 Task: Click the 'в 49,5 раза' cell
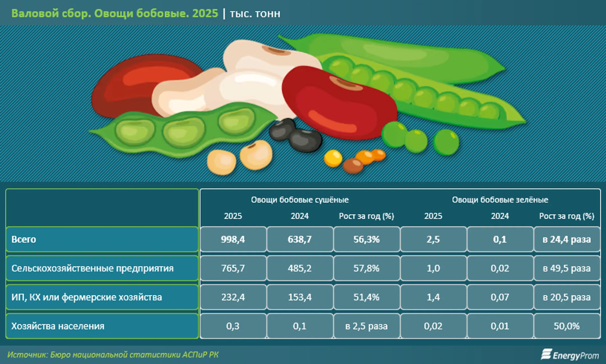point(566,268)
